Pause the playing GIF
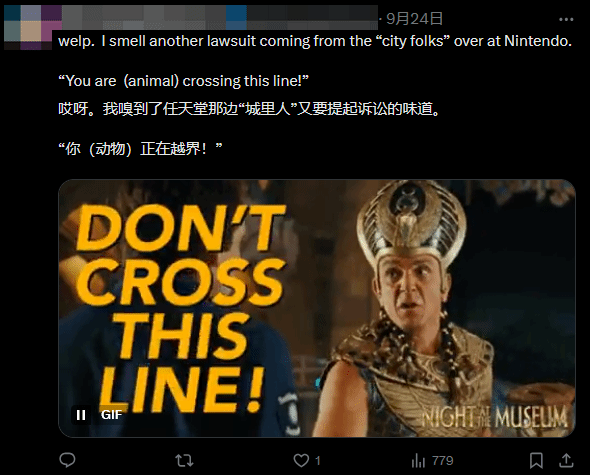Image resolution: width=590 pixels, height=475 pixels. [81, 415]
